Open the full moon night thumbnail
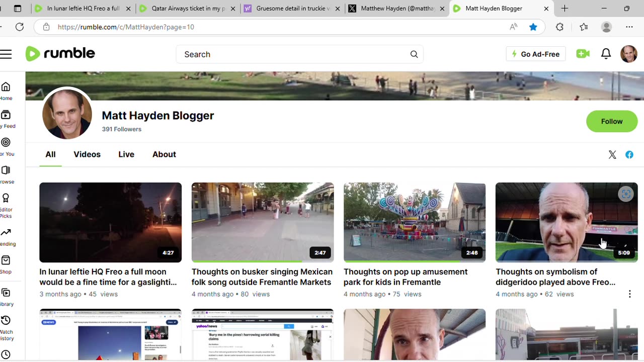The width and height of the screenshot is (644, 362). [x=111, y=222]
